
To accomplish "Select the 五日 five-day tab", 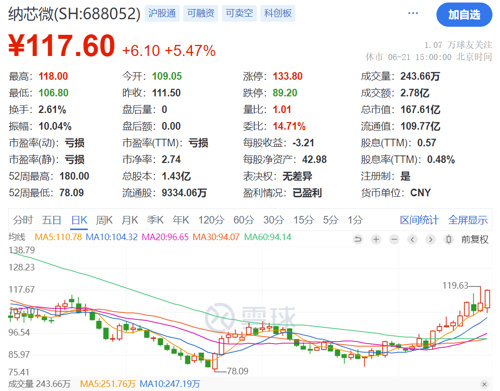I will point(52,220).
